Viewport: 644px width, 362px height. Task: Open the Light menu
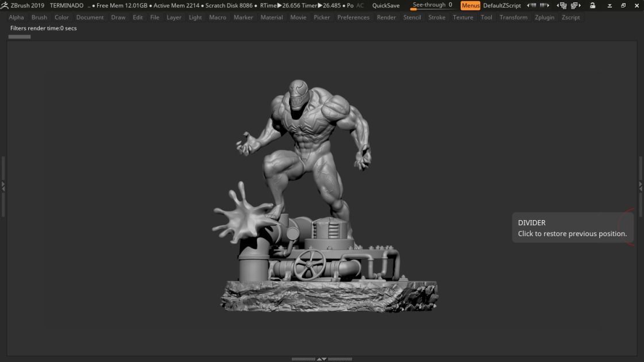[195, 17]
